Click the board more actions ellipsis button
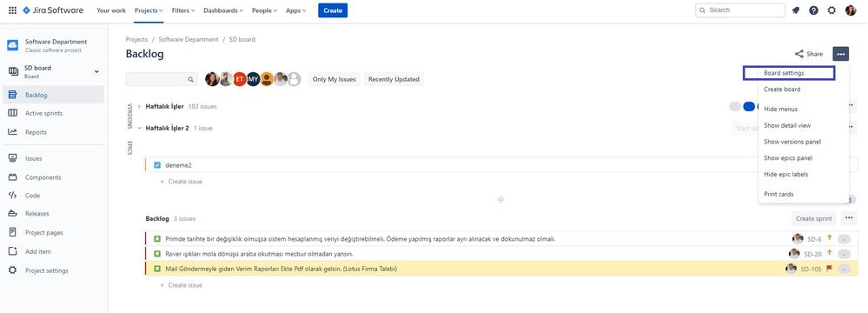868x313 pixels. 841,54
